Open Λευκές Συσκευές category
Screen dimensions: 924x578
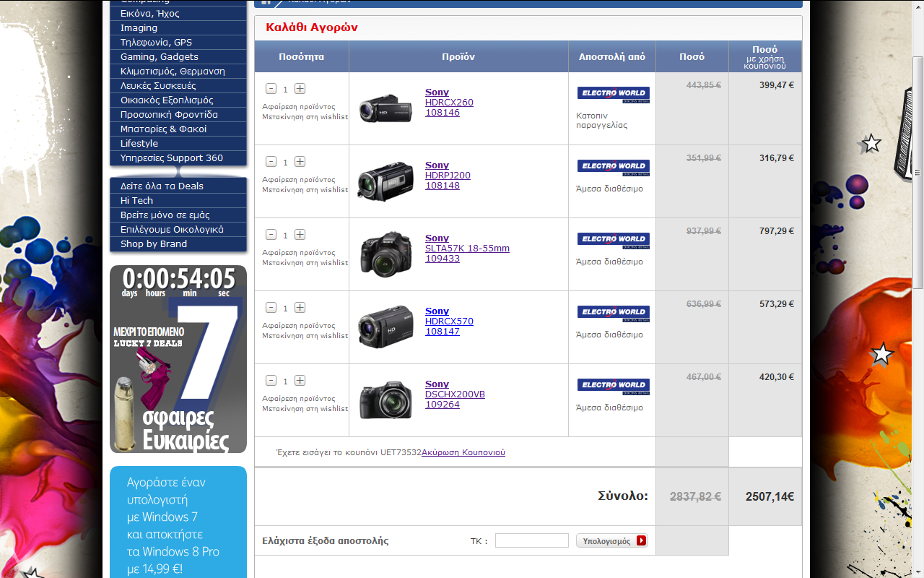click(178, 85)
